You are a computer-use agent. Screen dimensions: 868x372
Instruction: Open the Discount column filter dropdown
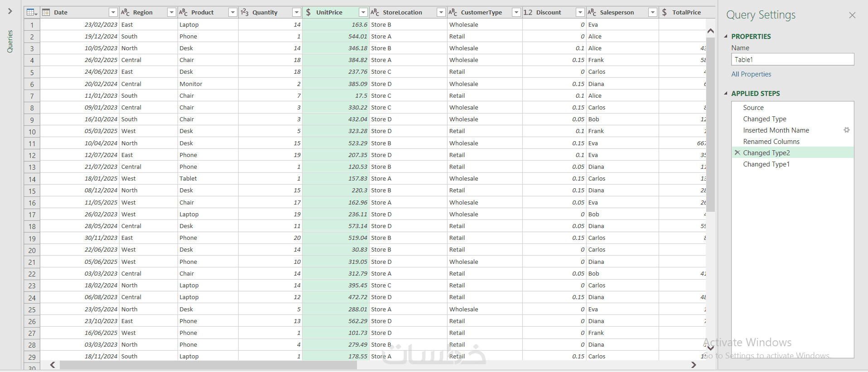[x=580, y=12]
